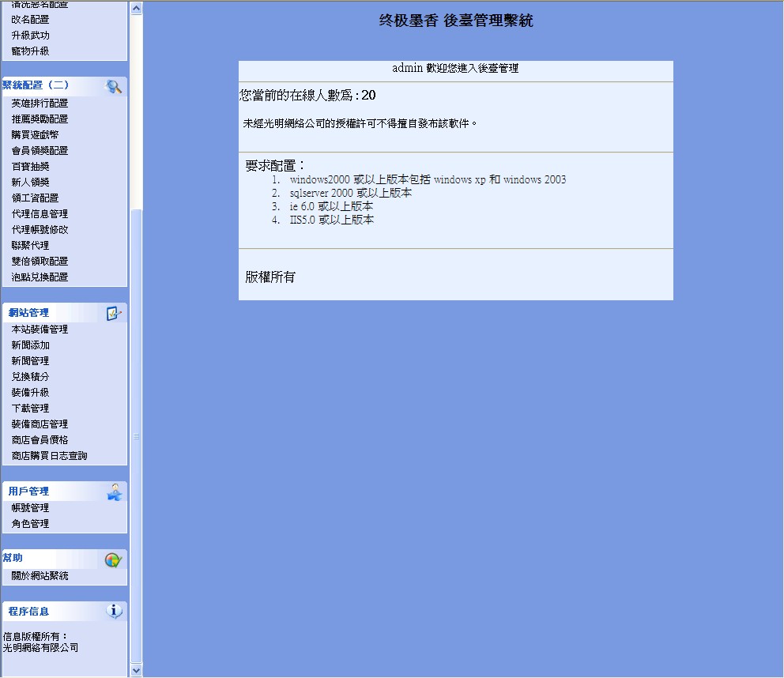Select 寵物升級 in the sidebar
The image size is (784, 678).
pos(30,51)
